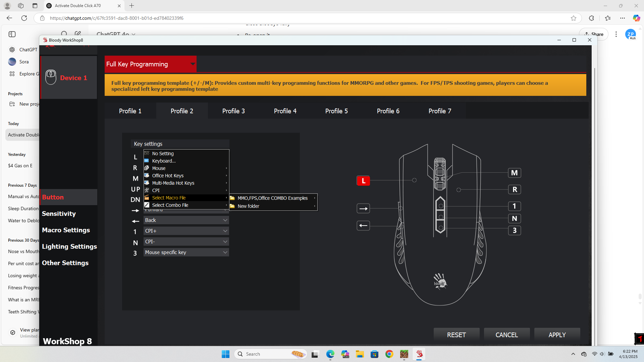This screenshot has height=362, width=644.
Task: Click the R button label on mouse diagram
Action: [x=514, y=189]
